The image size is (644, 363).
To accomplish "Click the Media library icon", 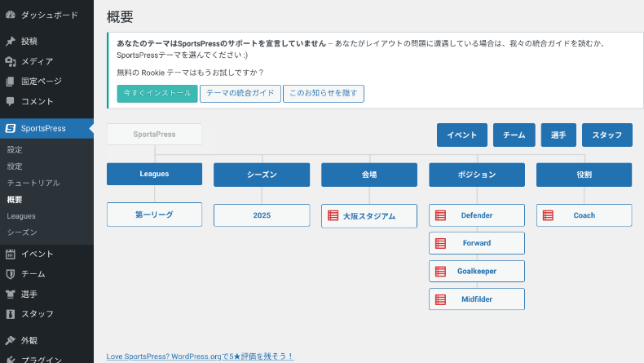I will point(11,61).
